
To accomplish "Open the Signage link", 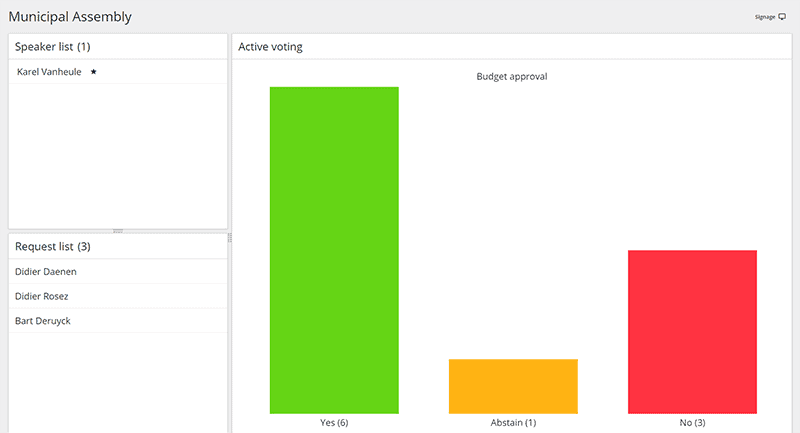I will point(765,17).
